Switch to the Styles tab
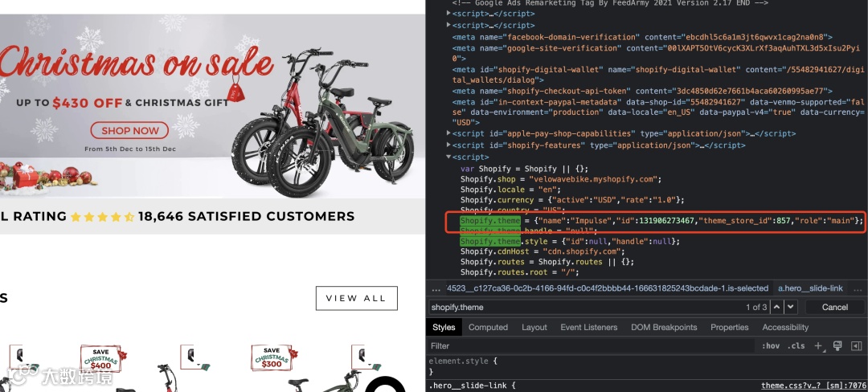This screenshot has height=392, width=868. click(x=444, y=327)
